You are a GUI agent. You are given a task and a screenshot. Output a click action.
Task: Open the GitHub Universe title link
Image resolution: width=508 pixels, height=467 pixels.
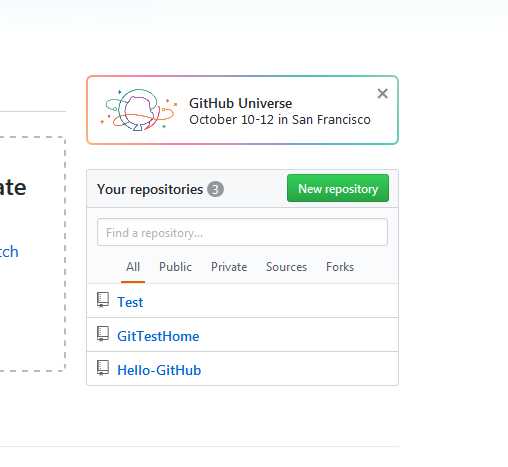[x=240, y=103]
